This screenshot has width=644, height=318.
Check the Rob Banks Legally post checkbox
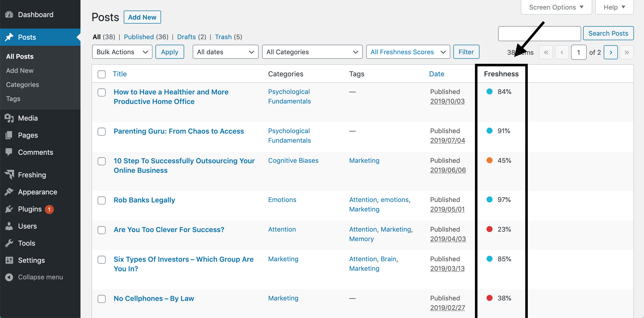(x=102, y=200)
